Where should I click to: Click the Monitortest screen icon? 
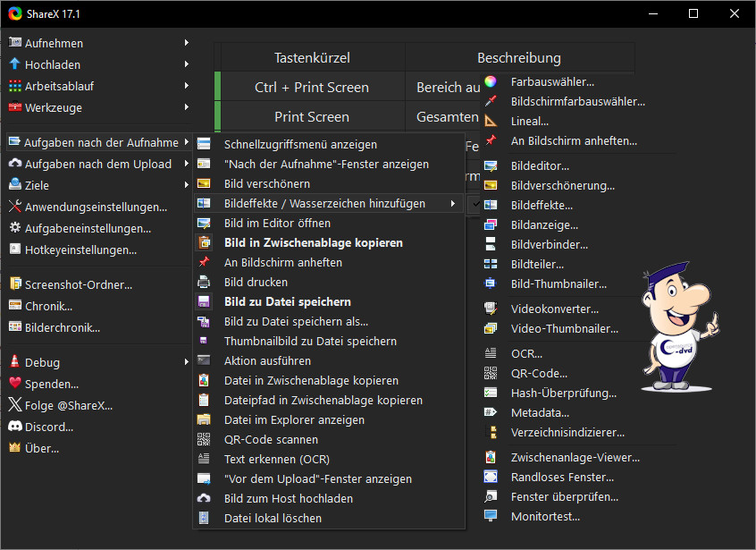point(491,516)
